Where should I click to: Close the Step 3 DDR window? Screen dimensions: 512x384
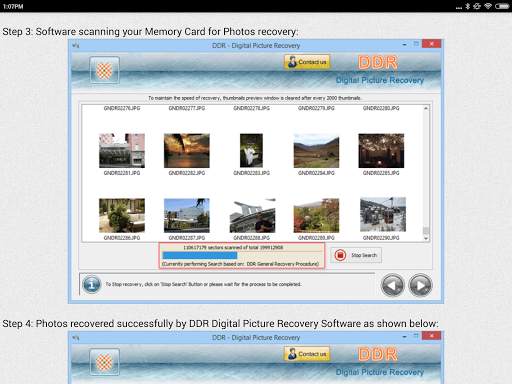(431, 44)
